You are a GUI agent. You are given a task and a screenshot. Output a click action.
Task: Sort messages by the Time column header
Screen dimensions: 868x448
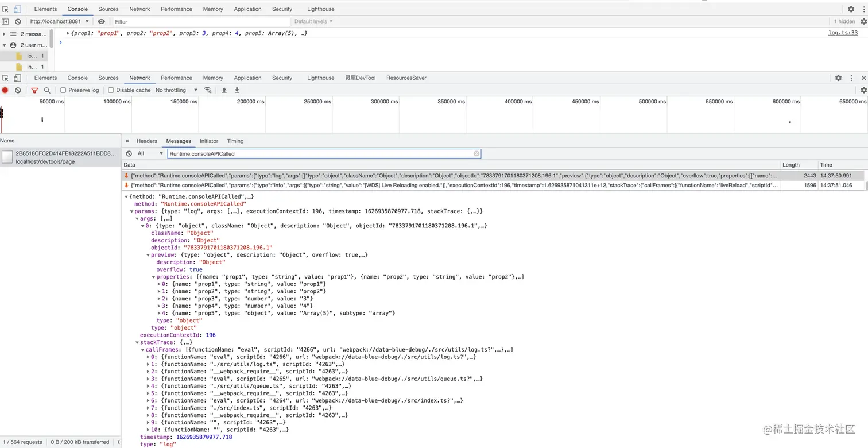coord(842,165)
